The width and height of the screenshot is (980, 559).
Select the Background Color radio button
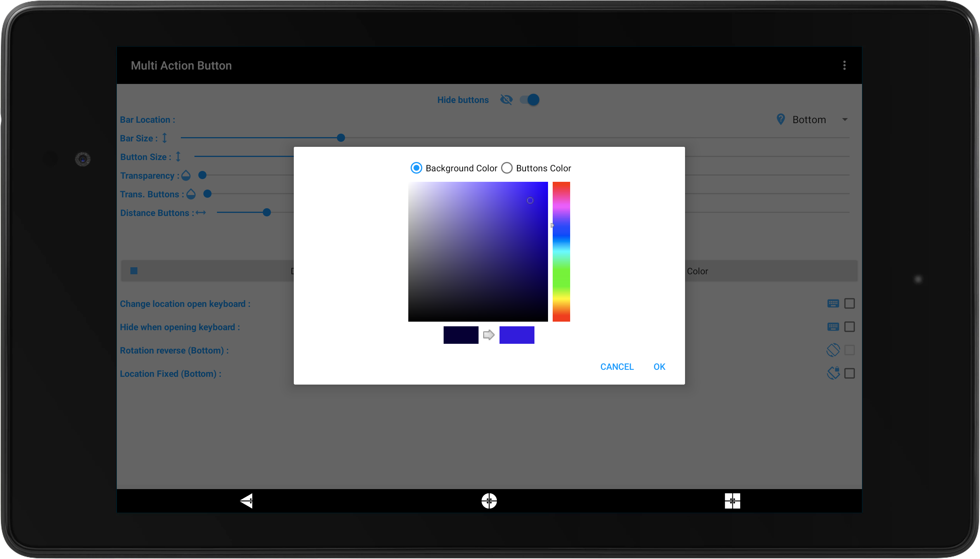click(x=416, y=168)
